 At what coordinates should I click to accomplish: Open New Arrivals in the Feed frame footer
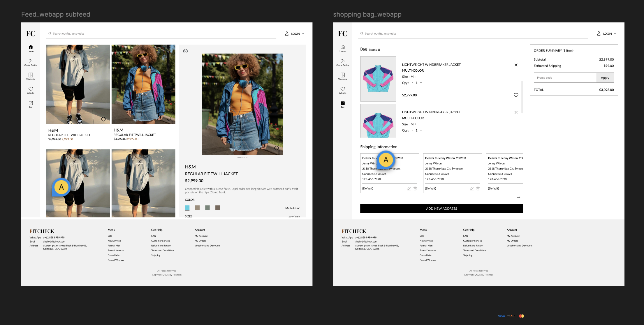click(115, 241)
